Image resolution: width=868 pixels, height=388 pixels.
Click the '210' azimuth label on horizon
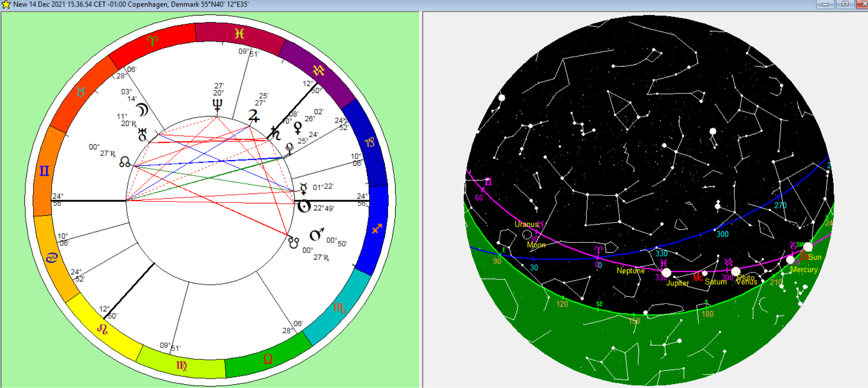[776, 282]
